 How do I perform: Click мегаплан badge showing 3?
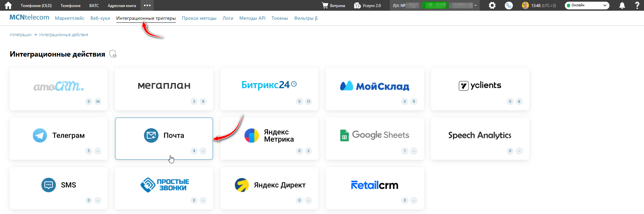194,101
